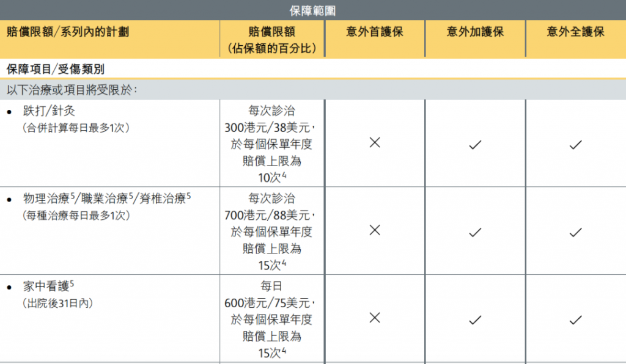Click 意外加護保 checkmark in 物理治療 row
626x364 pixels.
tap(475, 233)
